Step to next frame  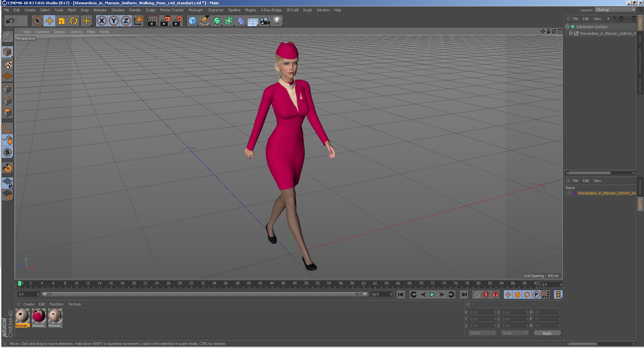point(441,294)
